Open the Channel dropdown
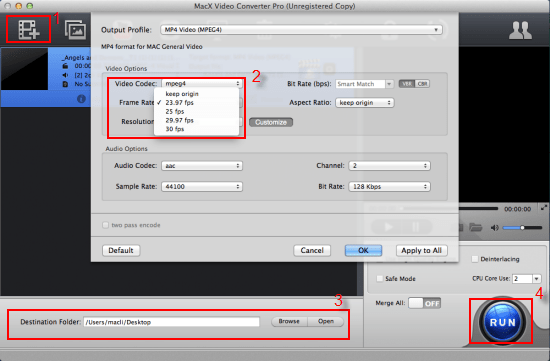 pos(389,166)
